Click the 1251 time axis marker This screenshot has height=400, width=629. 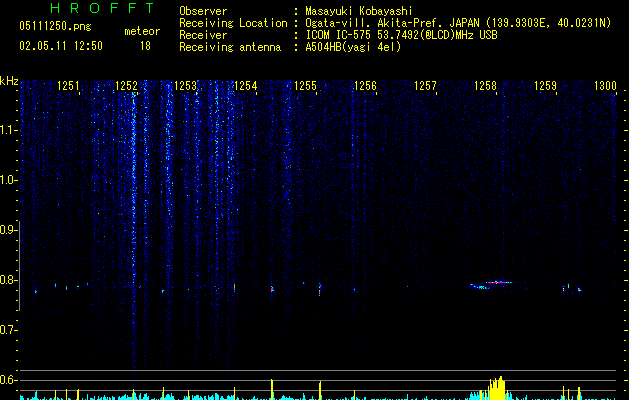(x=68, y=86)
